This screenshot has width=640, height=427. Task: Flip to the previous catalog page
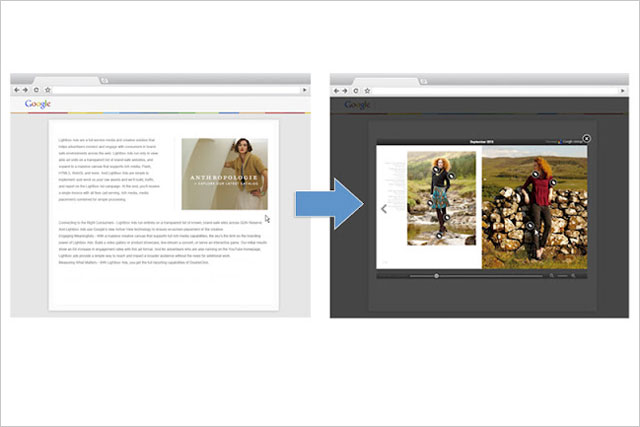384,209
